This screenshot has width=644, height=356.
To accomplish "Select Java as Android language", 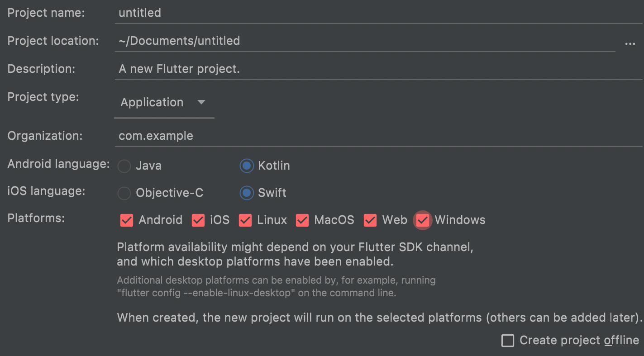I will (139, 166).
